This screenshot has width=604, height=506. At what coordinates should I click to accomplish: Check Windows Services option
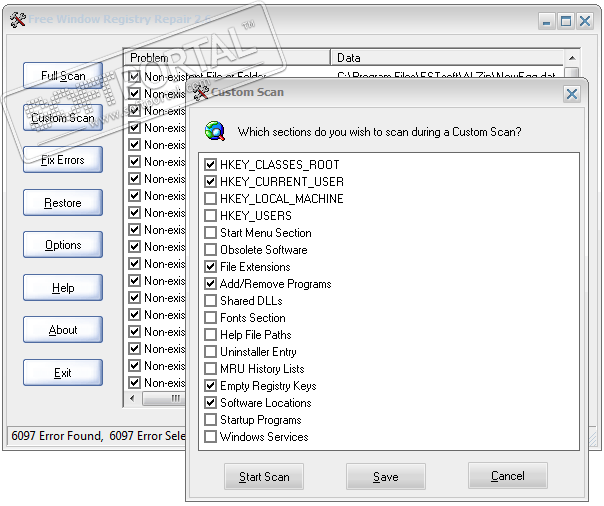click(210, 437)
